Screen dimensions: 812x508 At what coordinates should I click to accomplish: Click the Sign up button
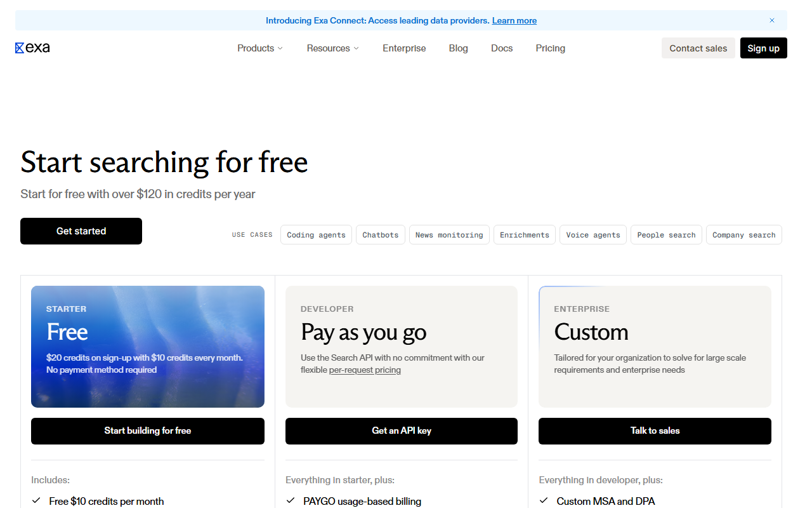pos(764,48)
